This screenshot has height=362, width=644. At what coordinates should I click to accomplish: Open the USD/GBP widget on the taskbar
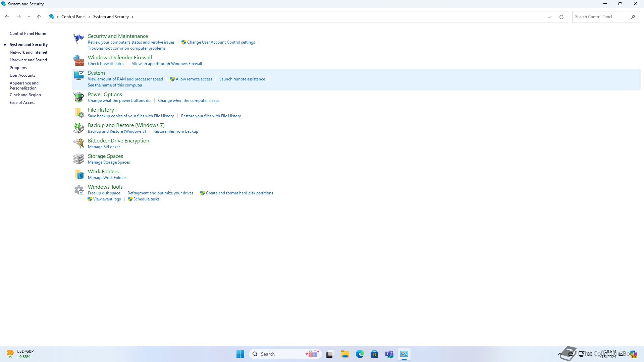pyautogui.click(x=20, y=354)
